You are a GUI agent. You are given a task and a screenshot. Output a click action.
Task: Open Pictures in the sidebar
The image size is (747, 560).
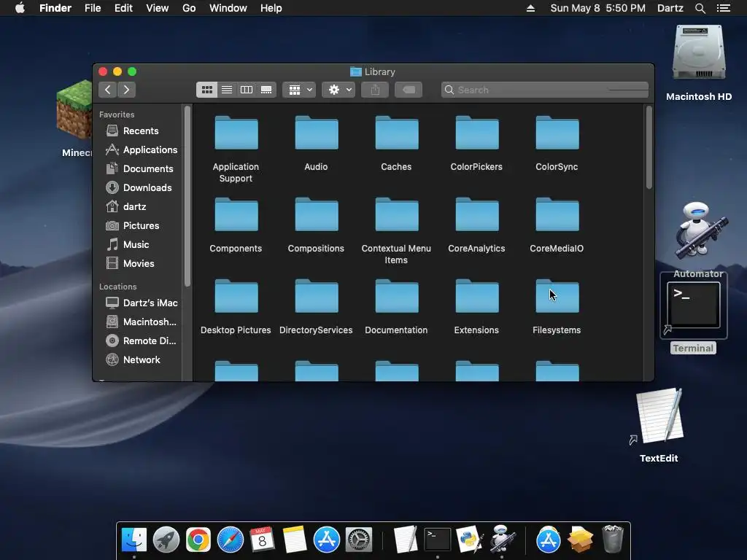pos(133,226)
